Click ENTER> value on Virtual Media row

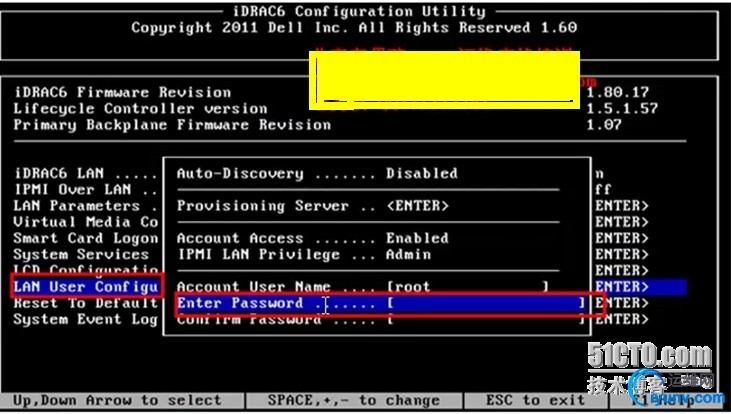[622, 222]
